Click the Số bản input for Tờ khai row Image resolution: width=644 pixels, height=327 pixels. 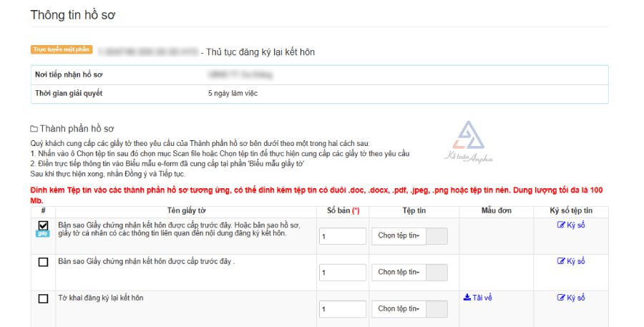(342, 309)
